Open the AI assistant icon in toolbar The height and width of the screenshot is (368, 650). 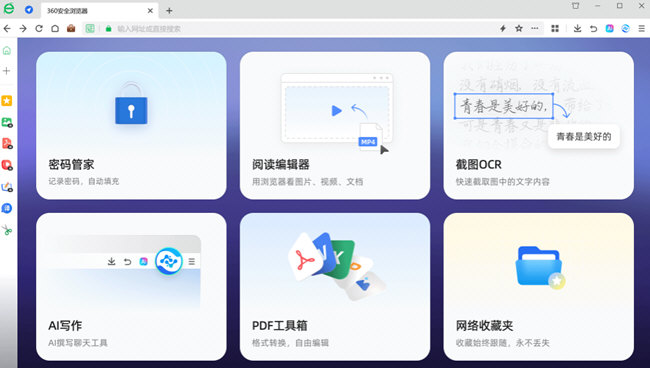609,28
